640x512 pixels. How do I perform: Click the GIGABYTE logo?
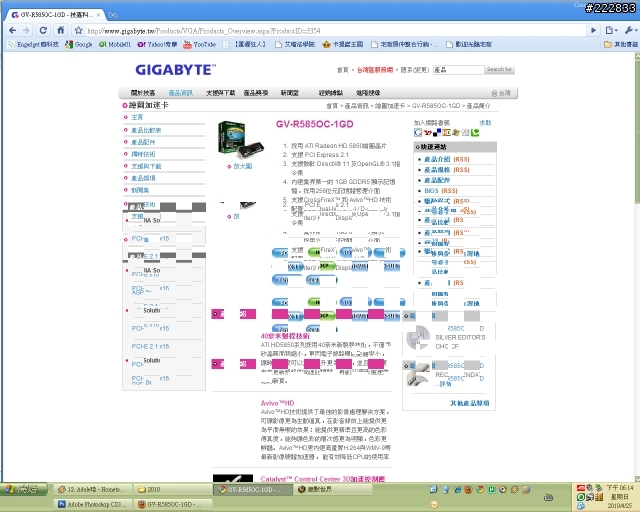176,70
